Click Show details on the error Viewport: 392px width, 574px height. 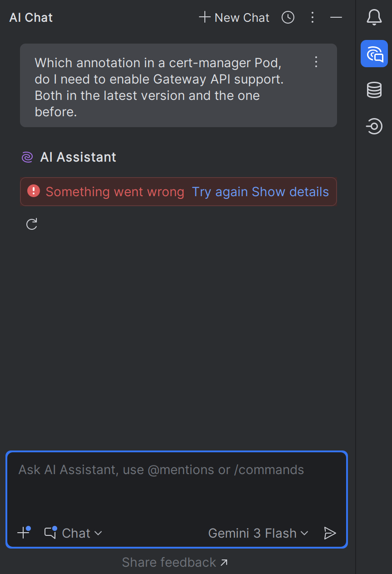pos(290,192)
